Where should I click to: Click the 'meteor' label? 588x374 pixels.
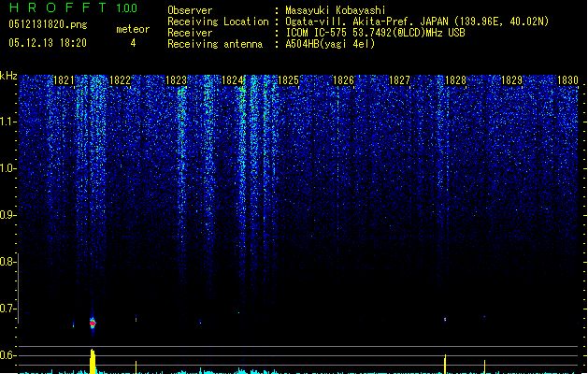pyautogui.click(x=133, y=29)
